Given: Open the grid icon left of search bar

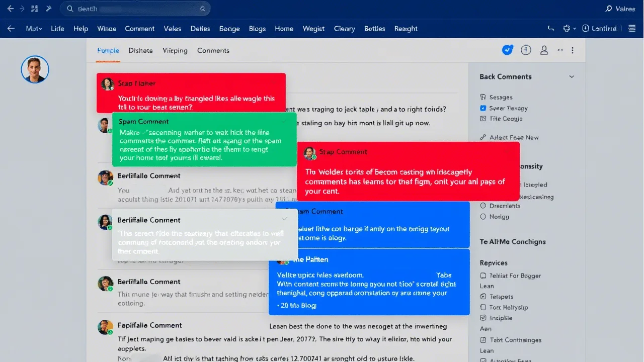Looking at the screenshot, I should 35,9.
